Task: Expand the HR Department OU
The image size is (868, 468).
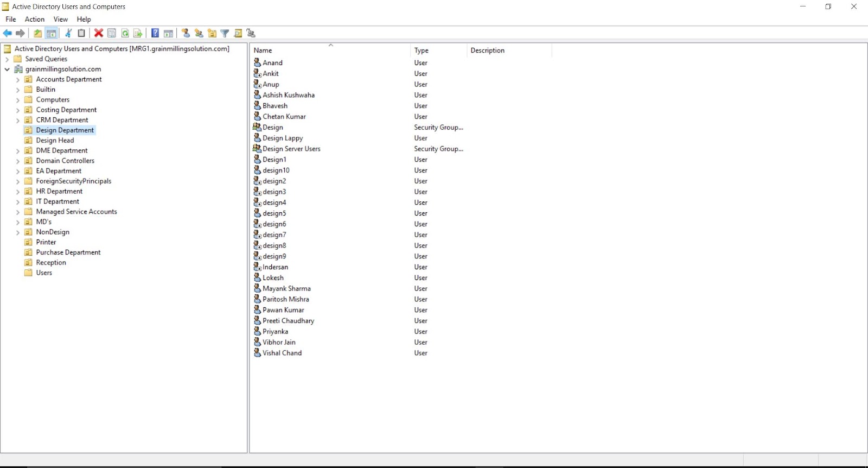Action: (x=18, y=192)
